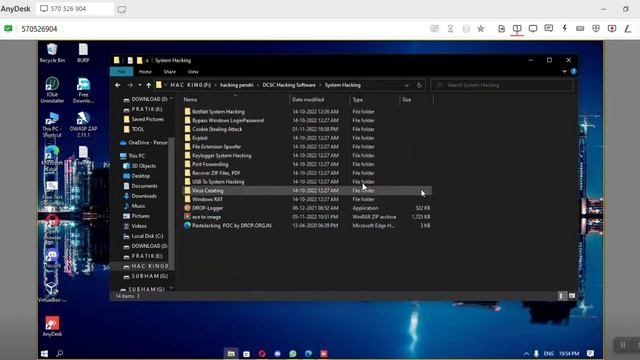Select the 'exe to image' ZIP archive
The height and width of the screenshot is (360, 640).
point(207,217)
